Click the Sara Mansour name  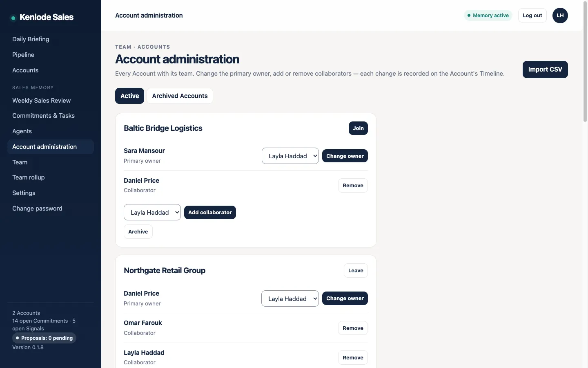[144, 151]
